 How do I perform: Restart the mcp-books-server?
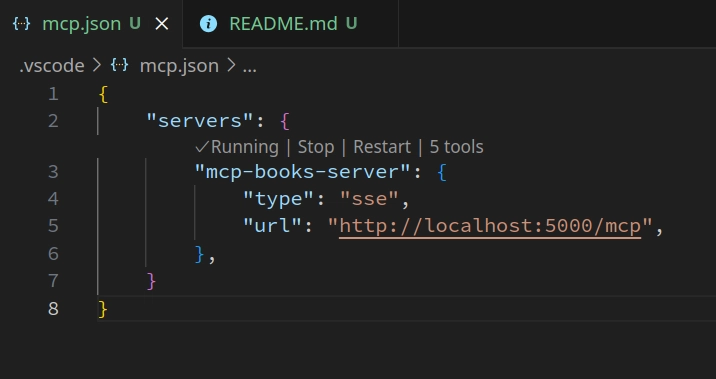pos(382,147)
